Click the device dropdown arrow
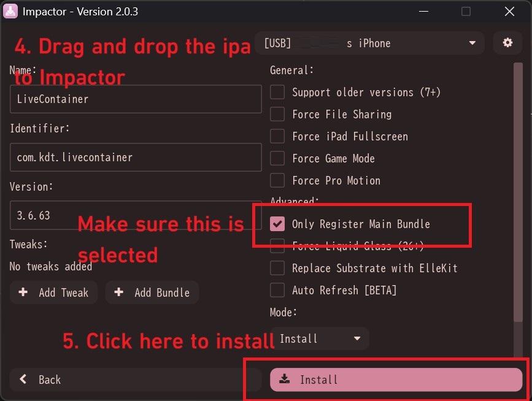This screenshot has width=532, height=401. [472, 43]
